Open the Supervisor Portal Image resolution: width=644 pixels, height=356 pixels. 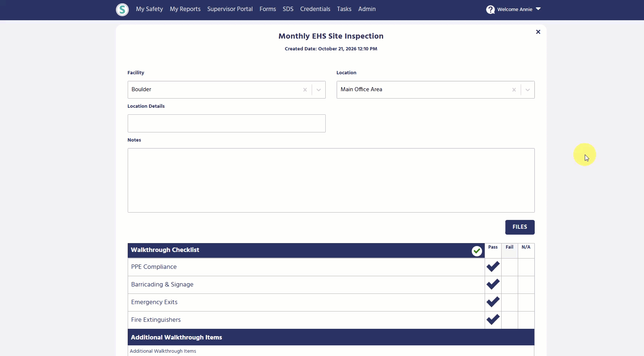pyautogui.click(x=230, y=9)
